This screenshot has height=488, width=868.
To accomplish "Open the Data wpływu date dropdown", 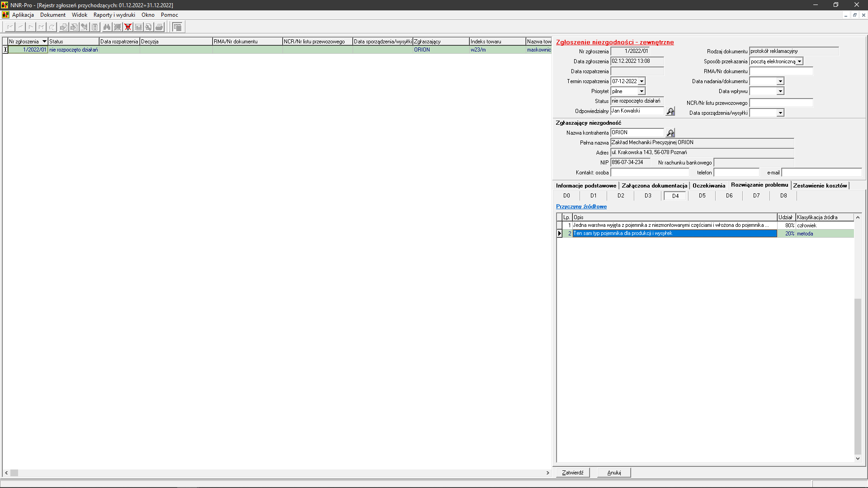I will tap(780, 91).
